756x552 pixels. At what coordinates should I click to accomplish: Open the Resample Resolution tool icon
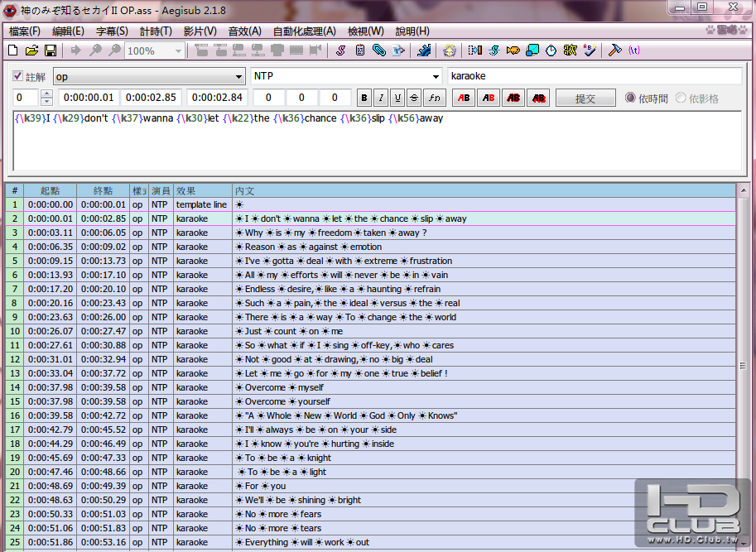click(x=532, y=50)
